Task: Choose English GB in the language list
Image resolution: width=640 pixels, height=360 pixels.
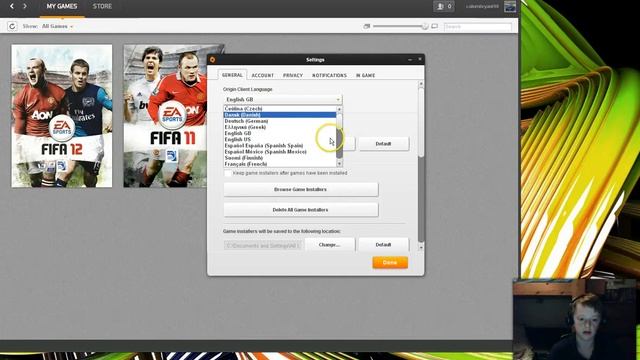Action: coord(280,133)
